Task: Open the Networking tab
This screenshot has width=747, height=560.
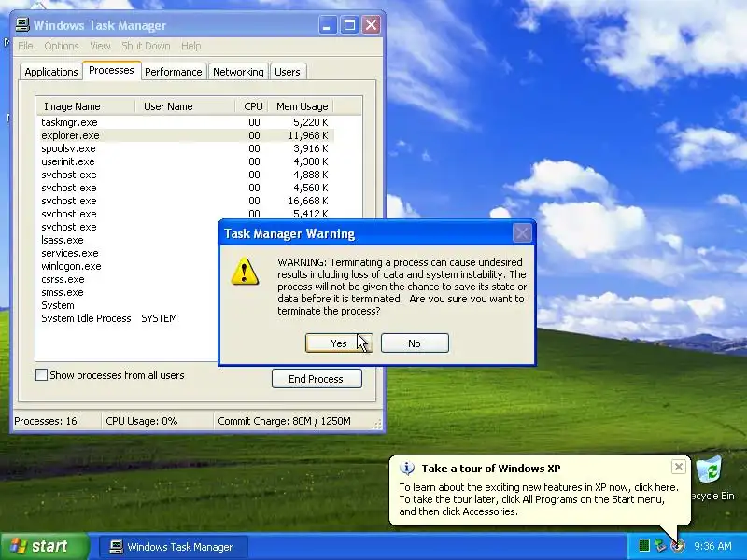Action: click(238, 72)
